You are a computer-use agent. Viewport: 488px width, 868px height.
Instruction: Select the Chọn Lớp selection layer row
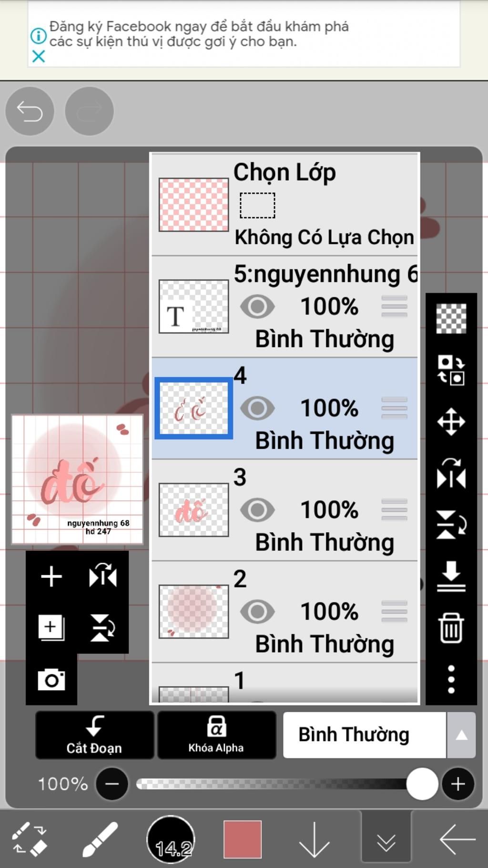pos(285,204)
